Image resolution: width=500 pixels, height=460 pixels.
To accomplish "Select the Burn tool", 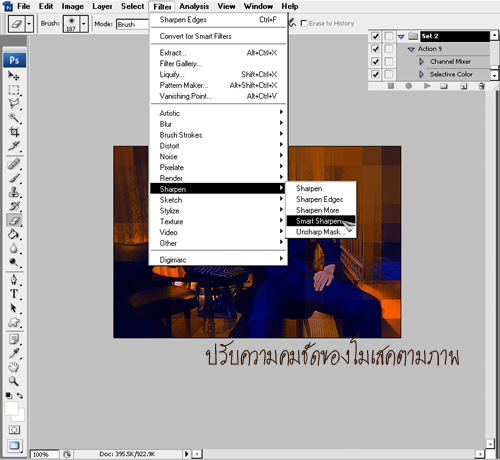I will click(14, 262).
